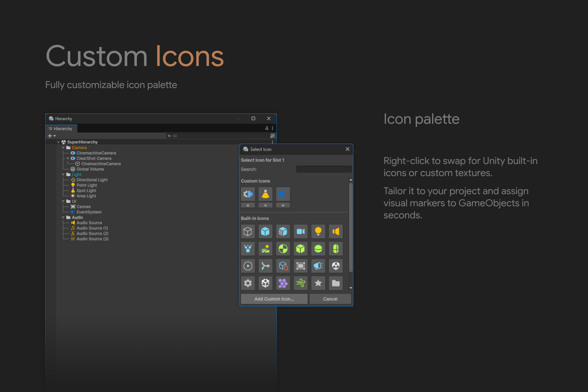588x392 pixels.
Task: Choose the branching arrow built-in icon
Action: [x=266, y=266]
